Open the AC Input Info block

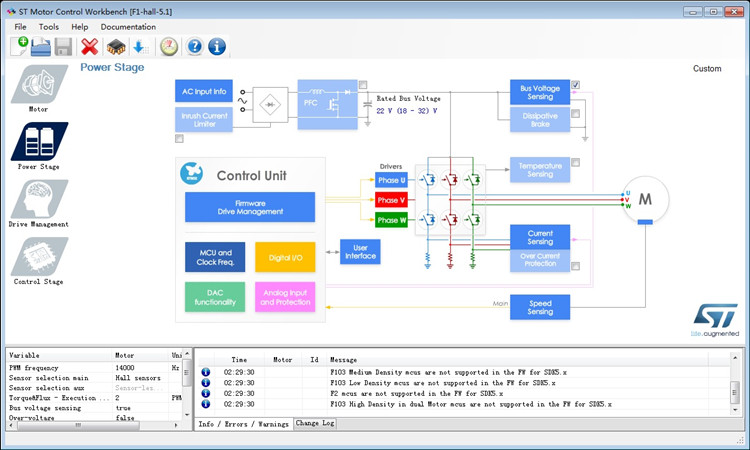pos(204,91)
